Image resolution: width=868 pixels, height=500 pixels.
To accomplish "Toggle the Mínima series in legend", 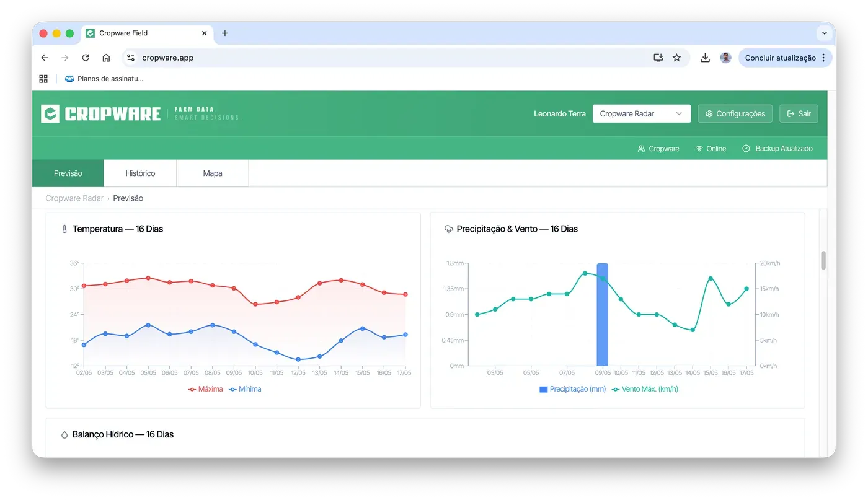I will point(245,389).
